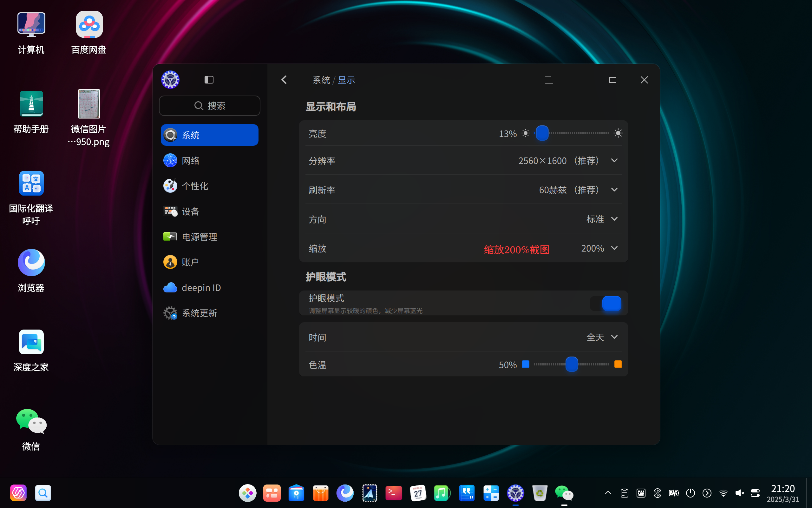Click the muted volume tray icon
This screenshot has height=508, width=812.
tap(740, 493)
